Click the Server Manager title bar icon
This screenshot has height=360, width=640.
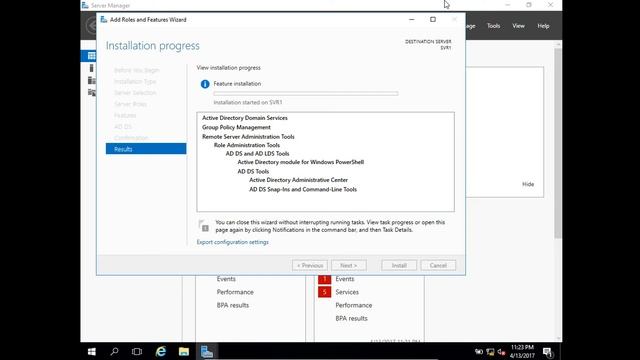pyautogui.click(x=85, y=5)
